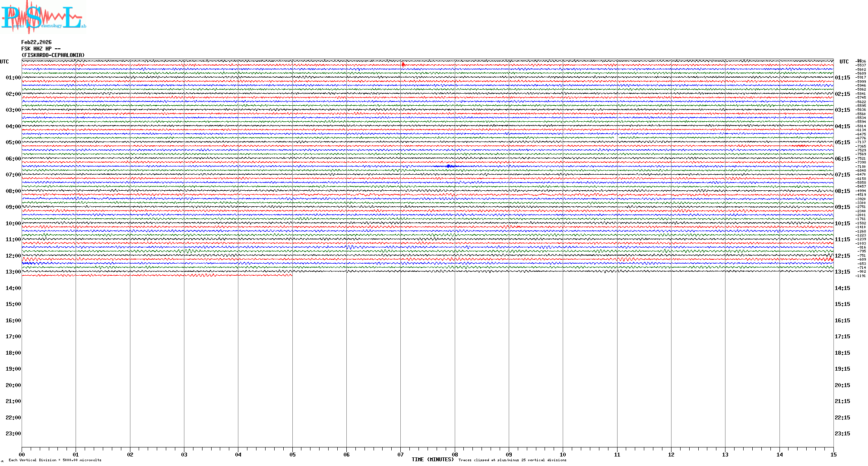Screen dimensions: 868x466
Task: Click the vertical division microvolts note
Action: coord(55,460)
